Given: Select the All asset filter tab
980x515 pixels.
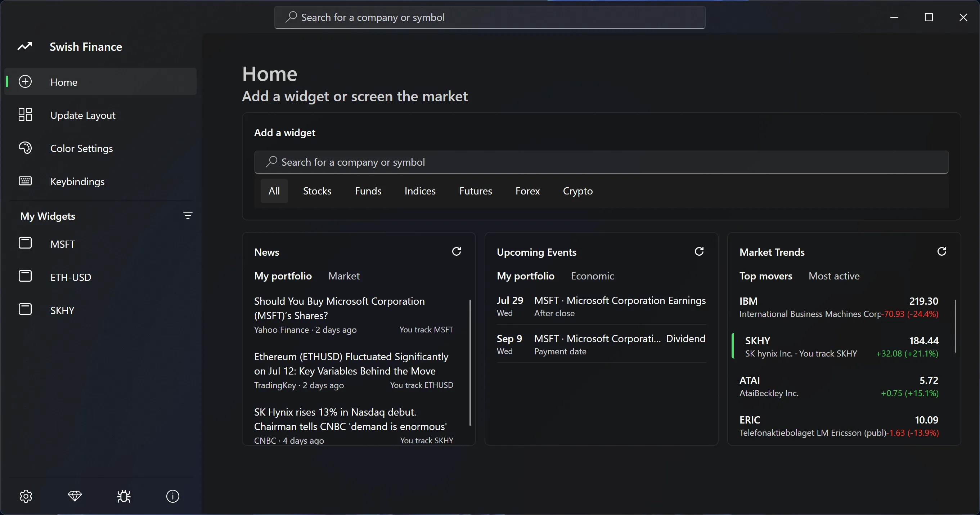Looking at the screenshot, I should [274, 191].
